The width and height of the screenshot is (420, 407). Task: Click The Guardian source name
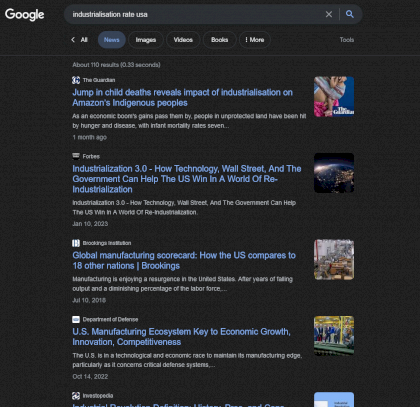point(99,80)
